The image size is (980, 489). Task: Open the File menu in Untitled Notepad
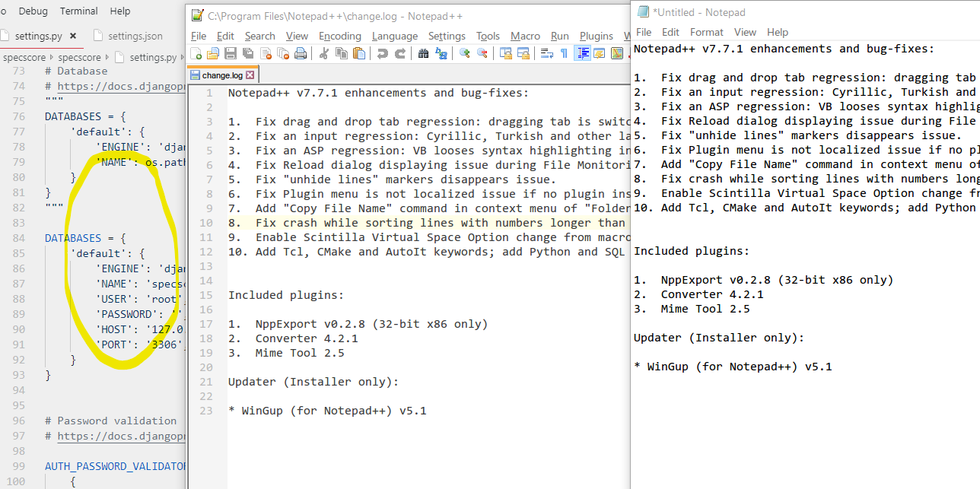coord(644,32)
